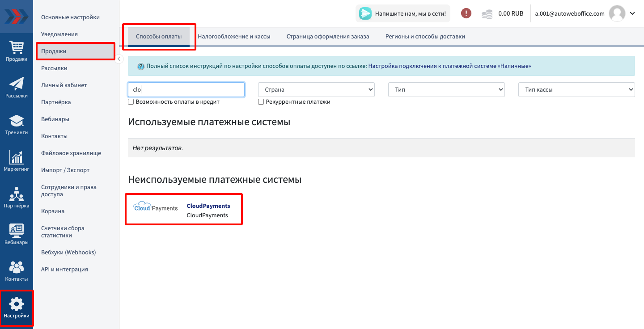Screen dimensions: 644x329
Task: Enable Рекуррентные платежи checkbox
Action: pyautogui.click(x=261, y=102)
